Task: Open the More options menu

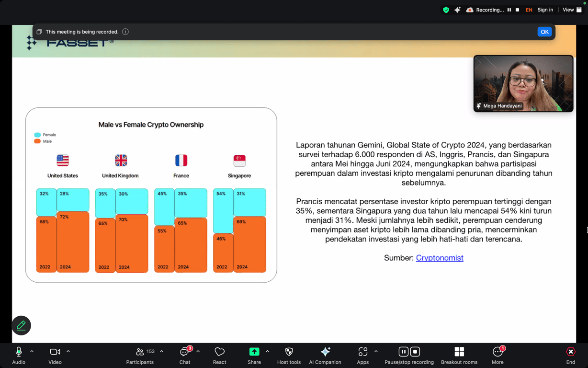Action: (498, 356)
